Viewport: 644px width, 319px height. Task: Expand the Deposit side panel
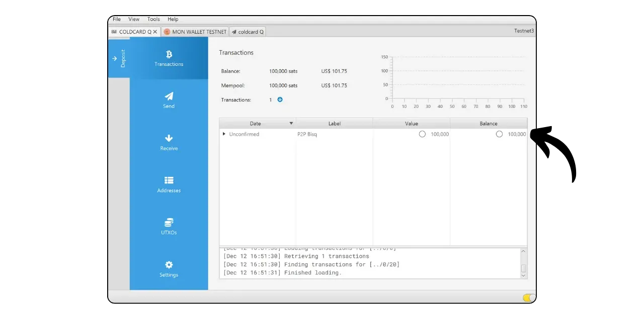tap(119, 58)
